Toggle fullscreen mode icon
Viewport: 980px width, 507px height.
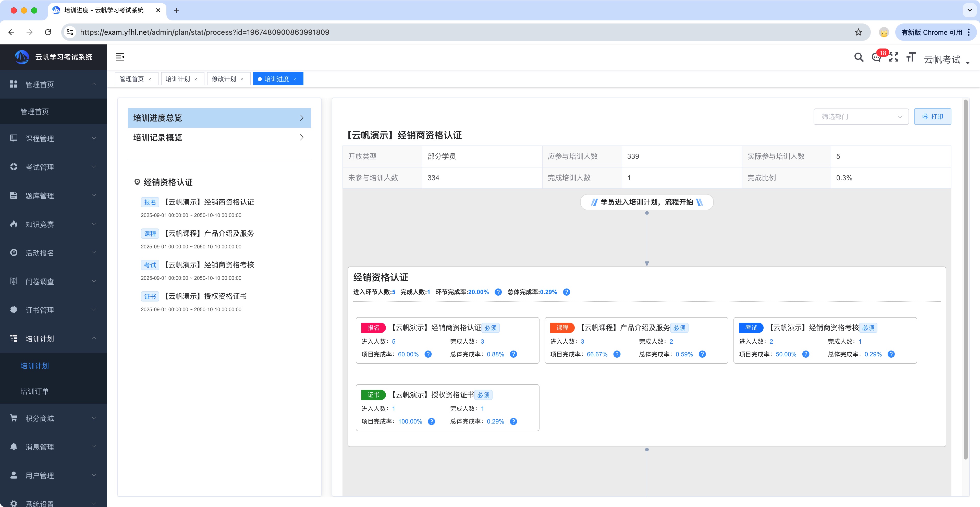(x=894, y=57)
